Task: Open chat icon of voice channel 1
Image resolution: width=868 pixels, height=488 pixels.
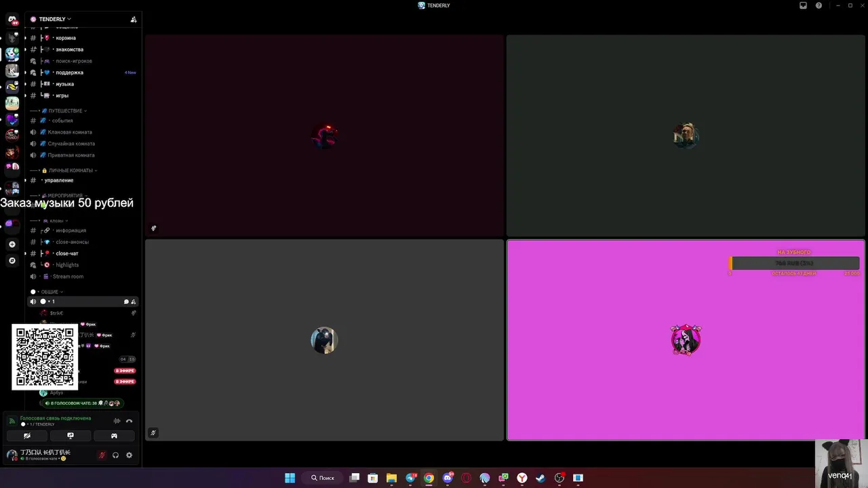Action: click(x=126, y=302)
